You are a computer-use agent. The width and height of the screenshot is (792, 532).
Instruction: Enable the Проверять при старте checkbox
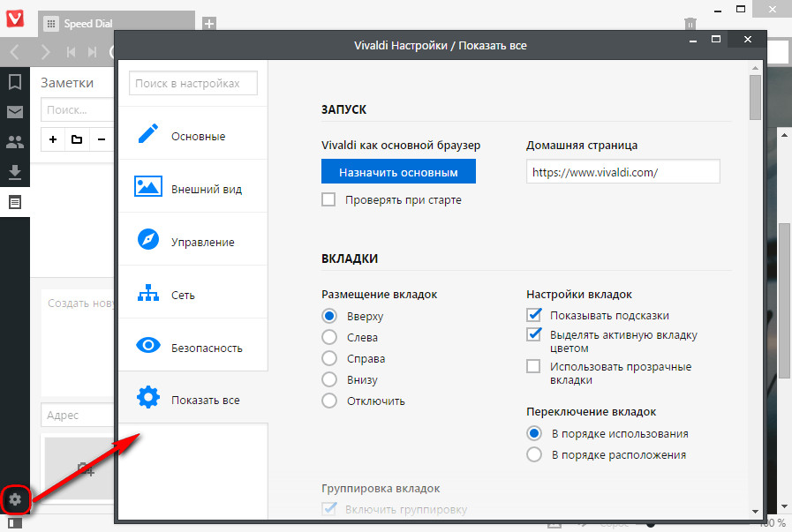click(x=328, y=199)
